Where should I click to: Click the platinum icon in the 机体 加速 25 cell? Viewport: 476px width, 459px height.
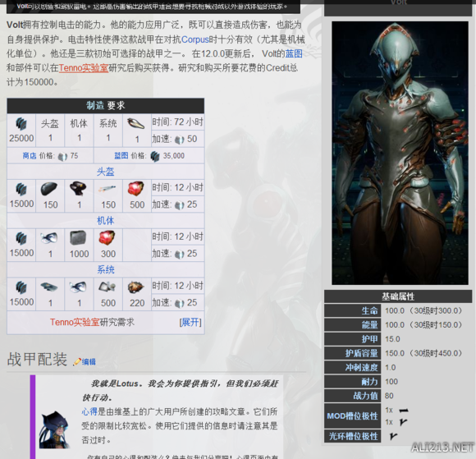click(180, 255)
